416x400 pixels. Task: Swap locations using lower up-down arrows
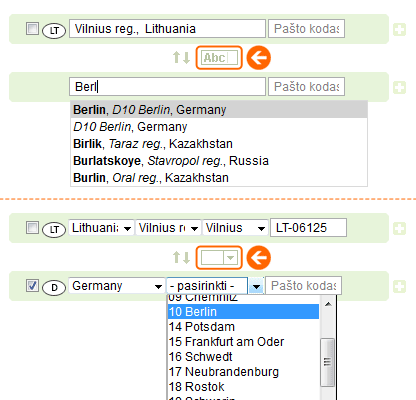tap(181, 258)
